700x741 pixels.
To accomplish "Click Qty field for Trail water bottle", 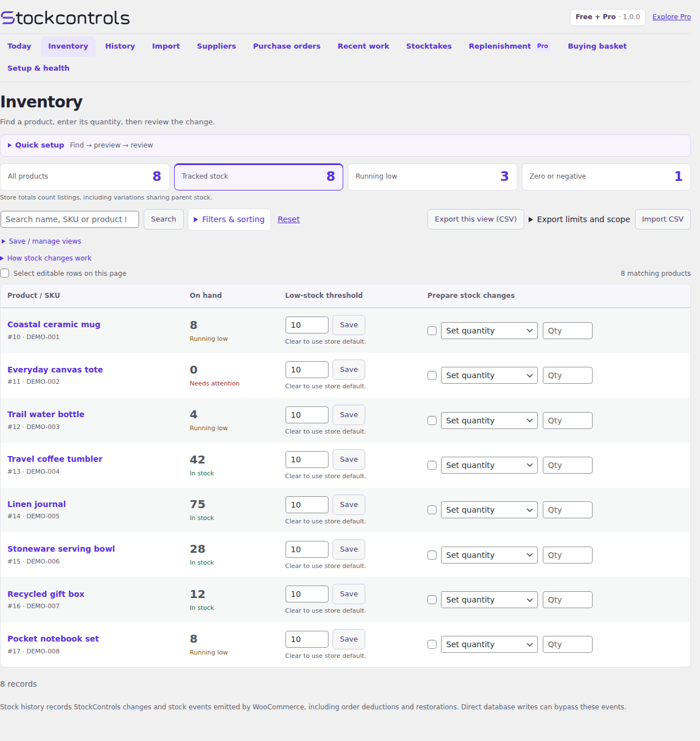I will 568,421.
